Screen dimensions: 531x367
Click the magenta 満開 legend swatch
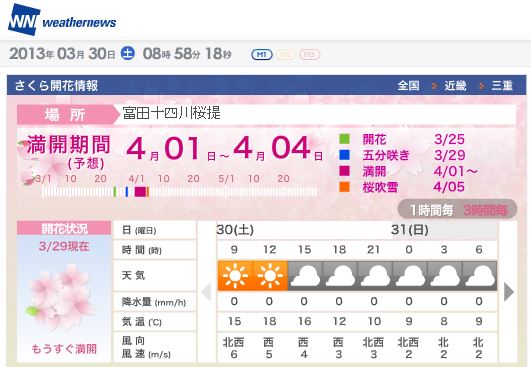(344, 171)
